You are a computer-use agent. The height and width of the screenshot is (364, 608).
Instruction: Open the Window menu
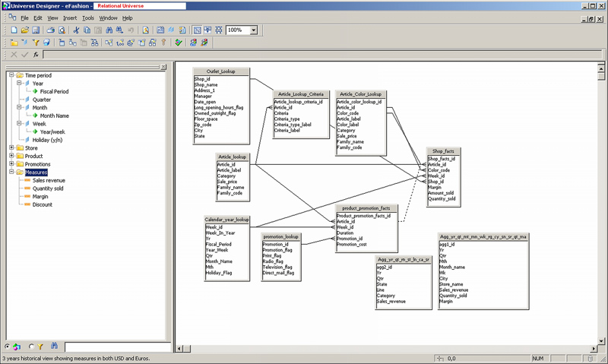point(108,17)
